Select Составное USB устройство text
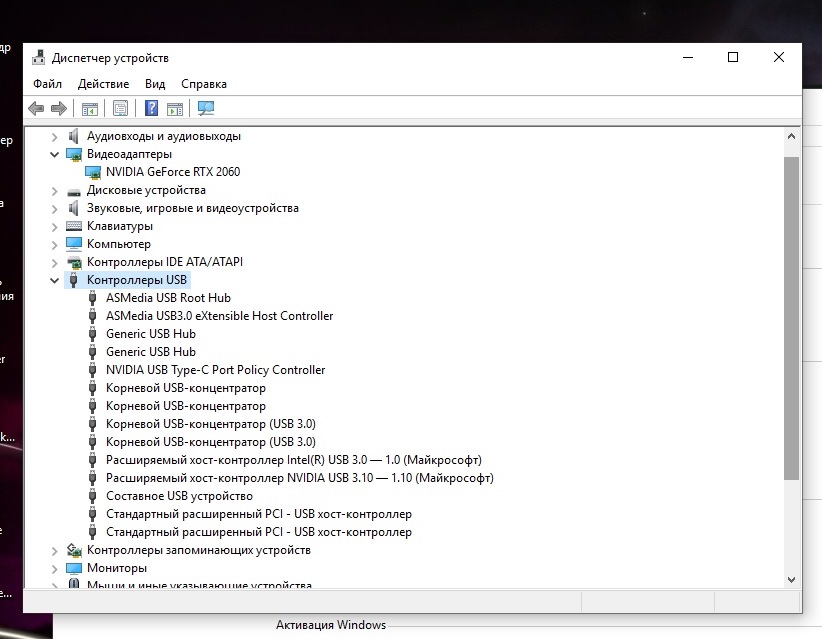Screen dimensions: 822x639 [x=179, y=496]
